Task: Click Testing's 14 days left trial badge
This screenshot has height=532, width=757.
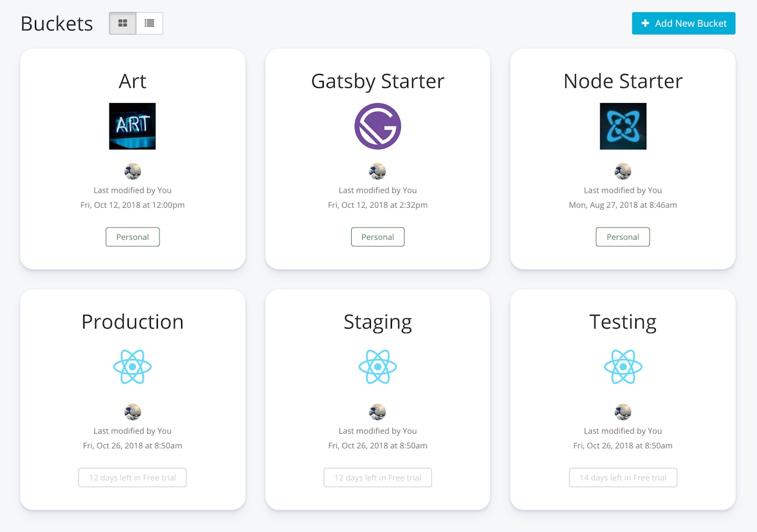Action: tap(622, 478)
